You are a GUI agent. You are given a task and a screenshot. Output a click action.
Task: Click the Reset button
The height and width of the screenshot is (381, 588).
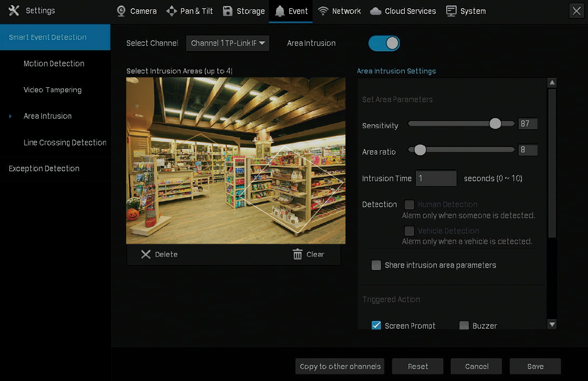(x=418, y=366)
